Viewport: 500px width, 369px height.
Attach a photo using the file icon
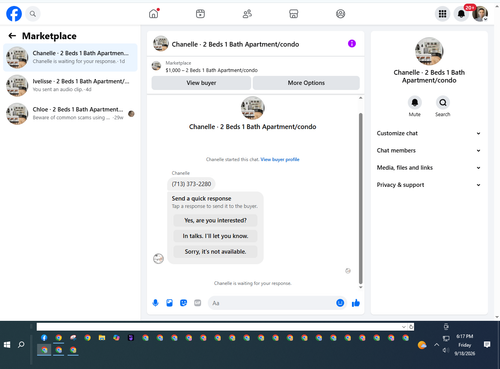point(169,303)
